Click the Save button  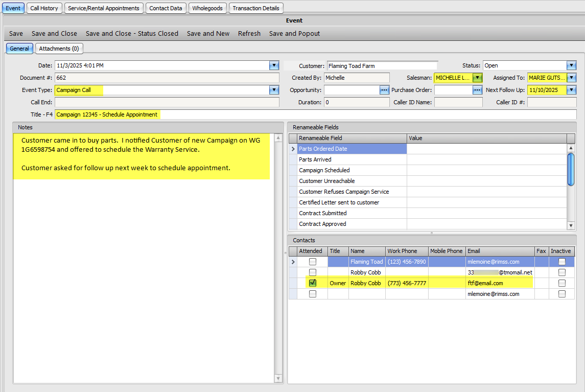tap(16, 34)
